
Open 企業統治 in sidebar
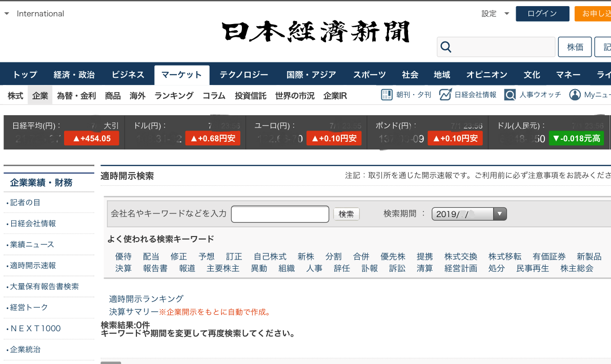[x=25, y=350]
